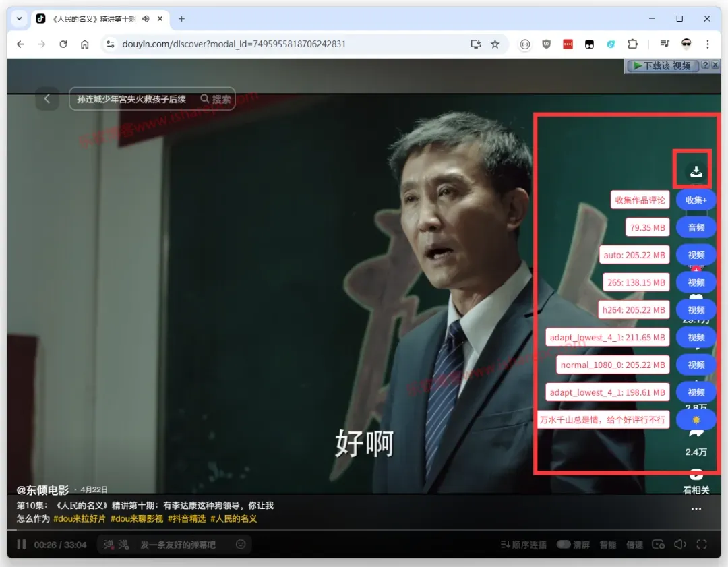Click the video progress bar
728x567 pixels.
[363, 529]
